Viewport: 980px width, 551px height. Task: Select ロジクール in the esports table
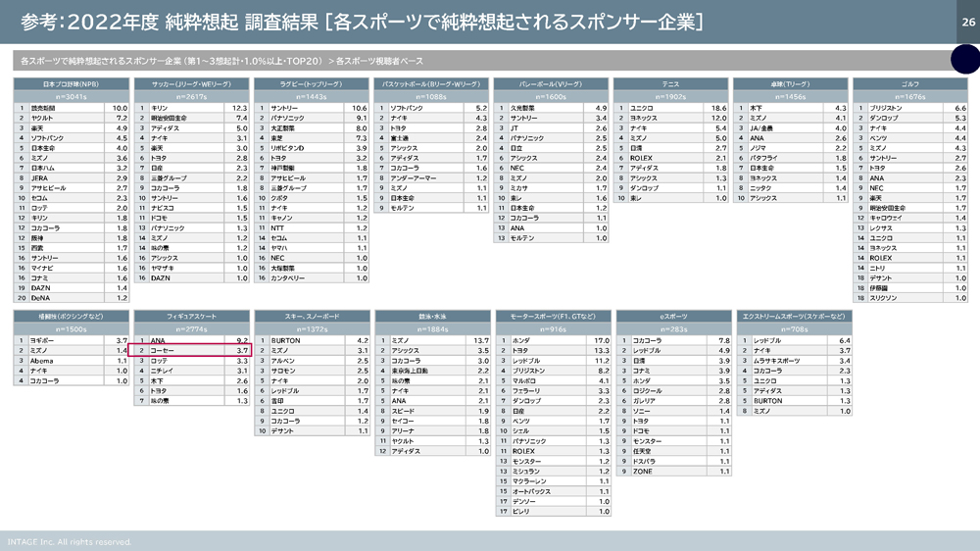click(647, 391)
